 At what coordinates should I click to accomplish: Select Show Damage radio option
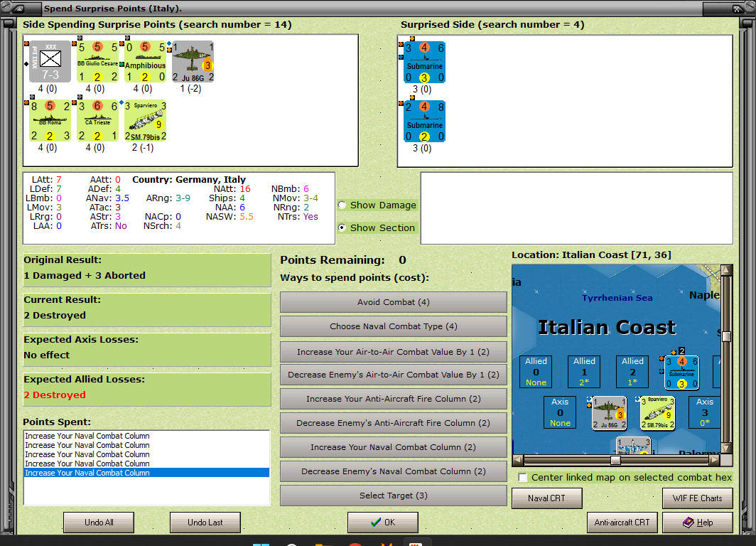pos(342,205)
